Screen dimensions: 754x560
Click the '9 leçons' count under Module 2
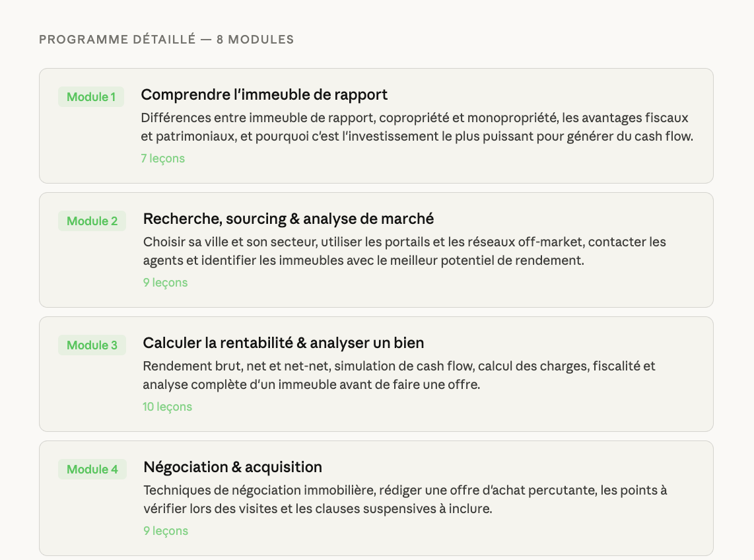165,283
